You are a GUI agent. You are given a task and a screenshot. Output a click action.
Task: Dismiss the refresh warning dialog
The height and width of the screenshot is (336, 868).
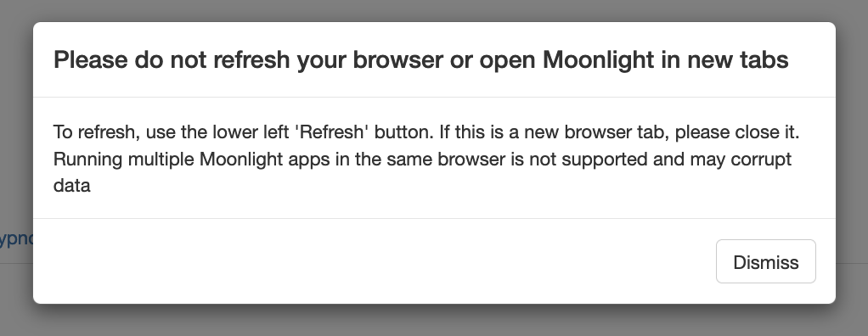point(765,261)
